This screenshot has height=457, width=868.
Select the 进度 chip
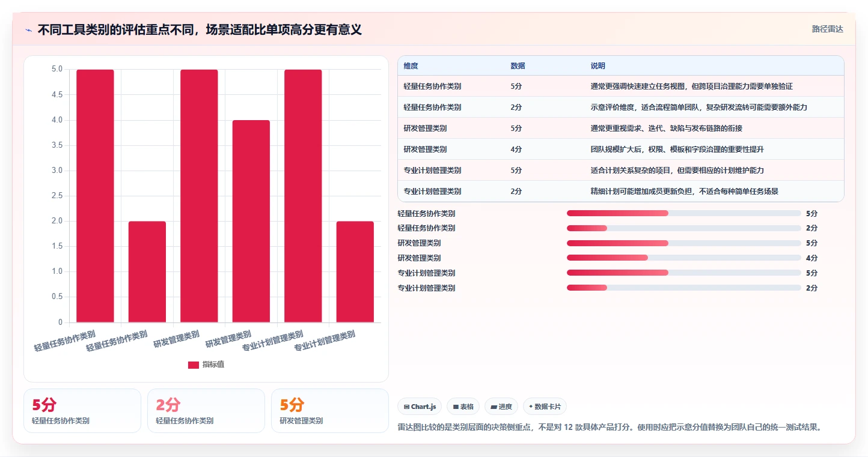[x=501, y=407]
